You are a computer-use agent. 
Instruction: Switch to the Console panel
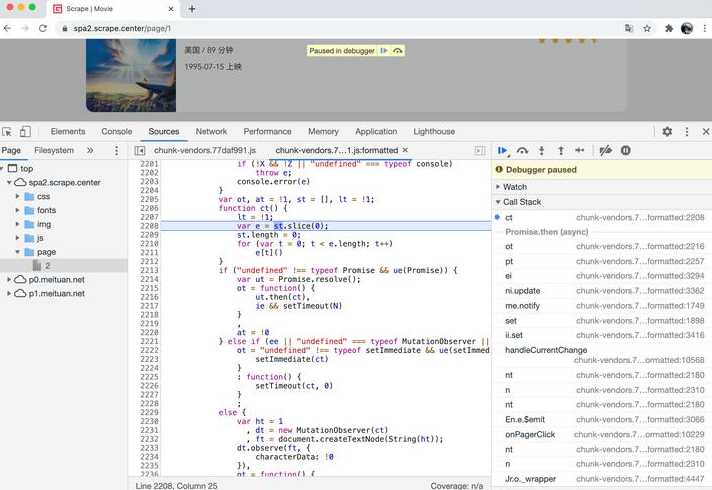pos(117,131)
